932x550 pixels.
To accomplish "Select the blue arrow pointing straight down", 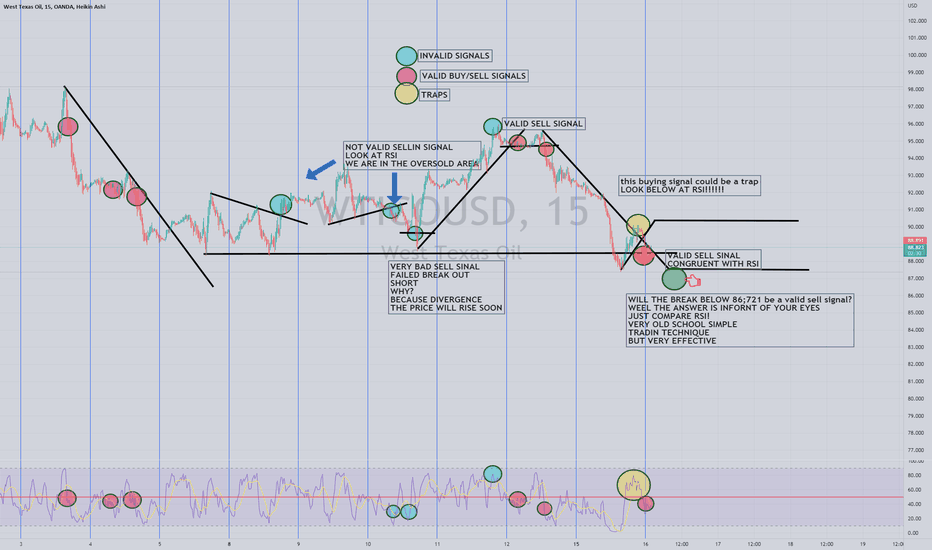I will tap(394, 188).
